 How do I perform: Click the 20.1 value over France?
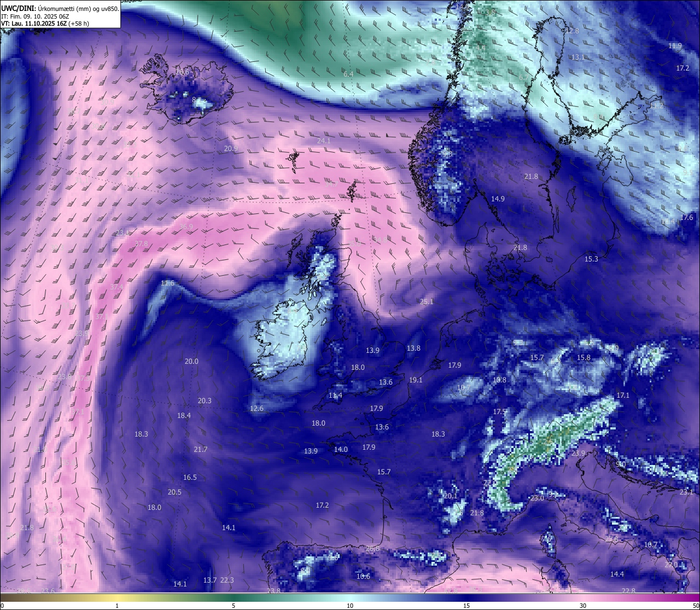pos(450,496)
